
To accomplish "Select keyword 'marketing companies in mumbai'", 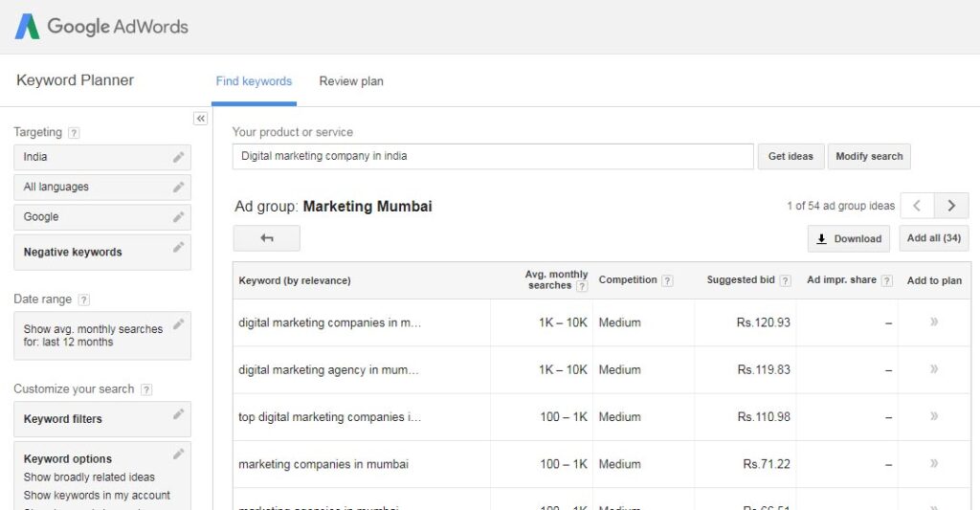I will (323, 464).
